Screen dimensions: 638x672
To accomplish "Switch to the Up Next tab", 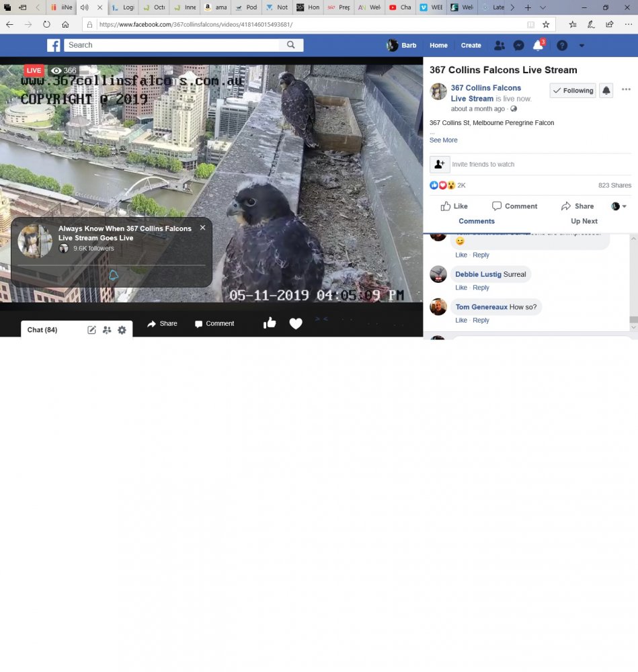I will pyautogui.click(x=584, y=221).
